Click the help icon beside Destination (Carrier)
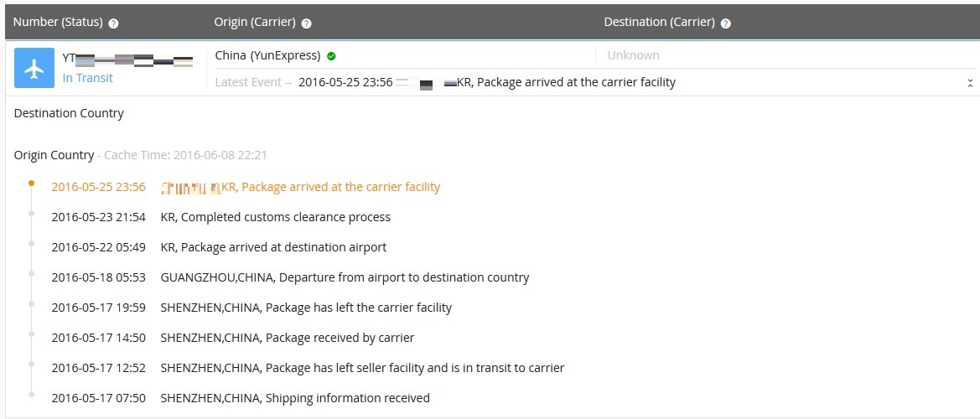This screenshot has width=980, height=419. (x=726, y=23)
